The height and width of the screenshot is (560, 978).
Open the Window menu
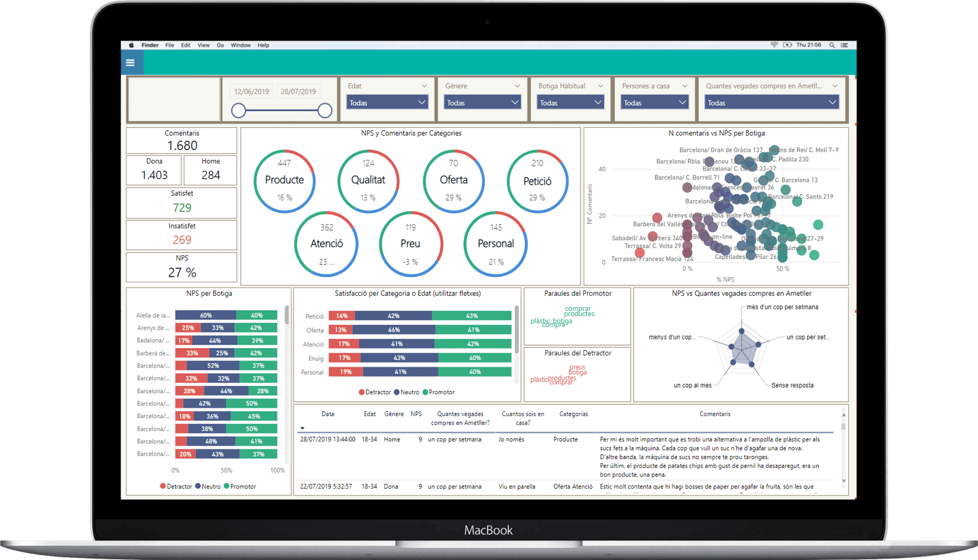tap(240, 45)
